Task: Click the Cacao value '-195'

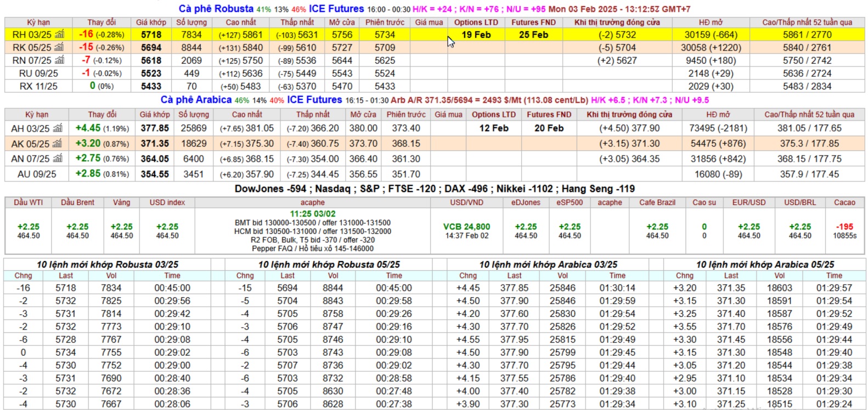Action: click(844, 226)
